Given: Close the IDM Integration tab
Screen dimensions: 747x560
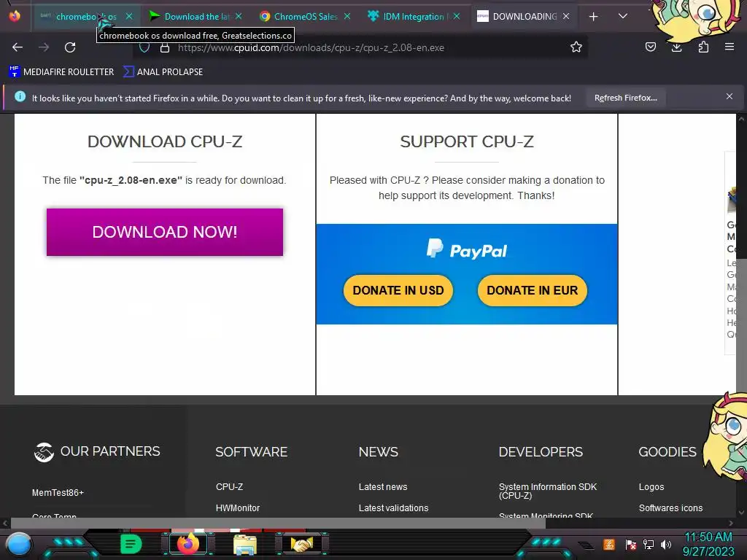Looking at the screenshot, I should click(x=457, y=16).
